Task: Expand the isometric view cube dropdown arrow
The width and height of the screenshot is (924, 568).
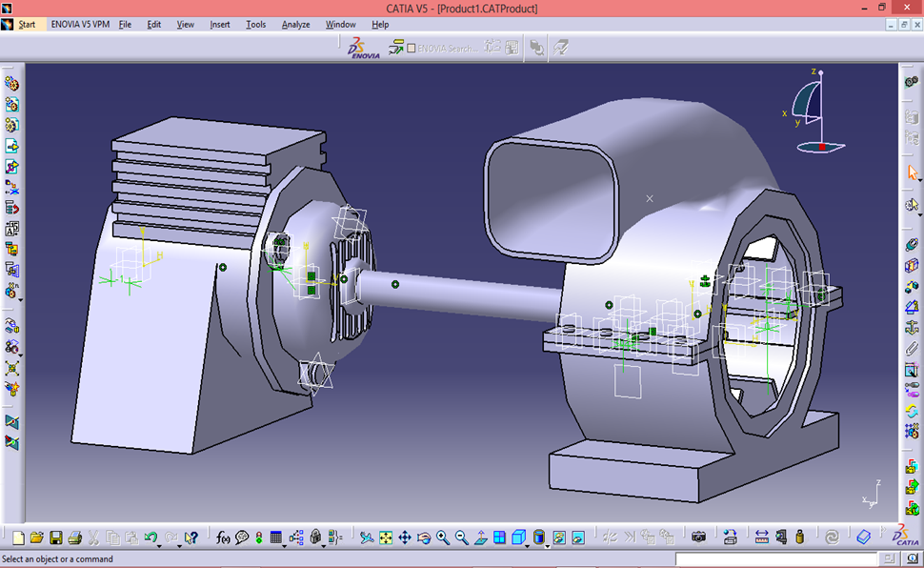Action: 529,546
